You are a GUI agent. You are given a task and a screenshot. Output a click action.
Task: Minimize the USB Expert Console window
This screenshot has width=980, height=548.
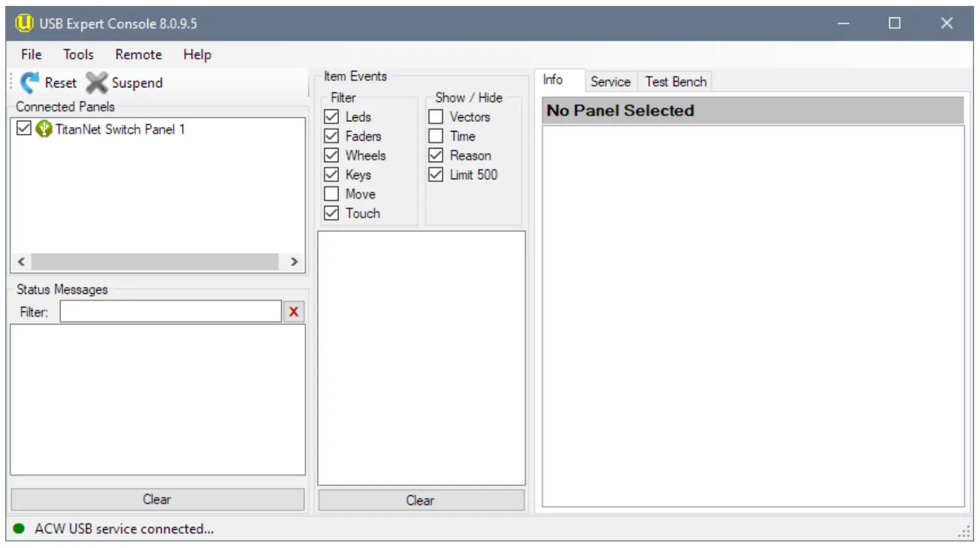pos(844,23)
